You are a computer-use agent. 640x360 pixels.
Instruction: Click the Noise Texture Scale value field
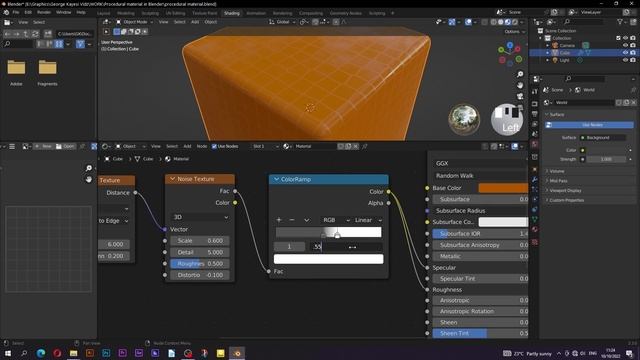point(200,241)
